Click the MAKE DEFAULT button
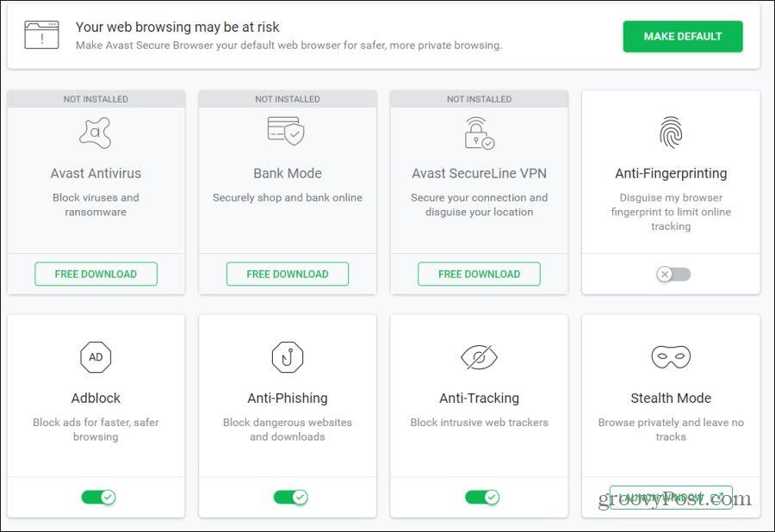 (x=683, y=36)
